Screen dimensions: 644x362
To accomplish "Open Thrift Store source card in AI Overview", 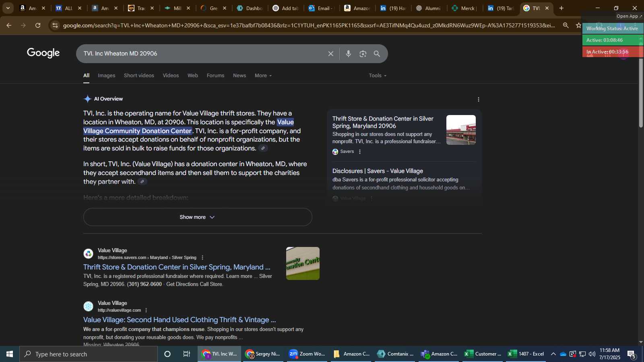I will [x=383, y=122].
